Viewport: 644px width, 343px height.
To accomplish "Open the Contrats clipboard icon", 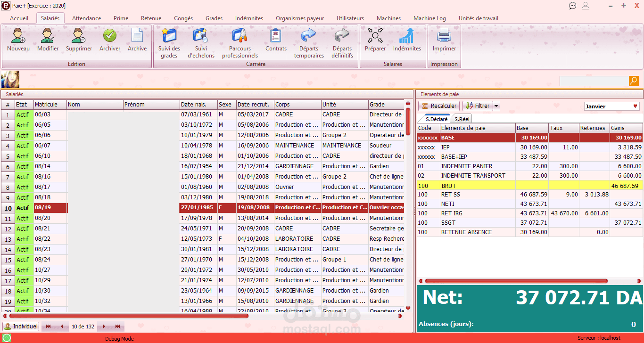I will [x=276, y=36].
